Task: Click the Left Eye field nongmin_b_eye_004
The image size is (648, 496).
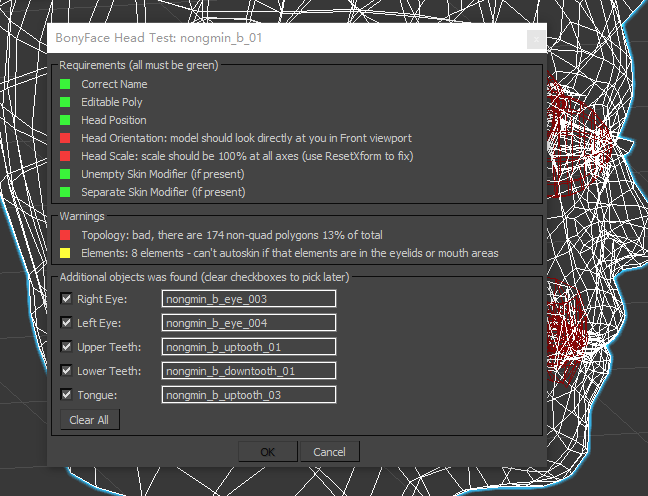Action: pos(249,323)
